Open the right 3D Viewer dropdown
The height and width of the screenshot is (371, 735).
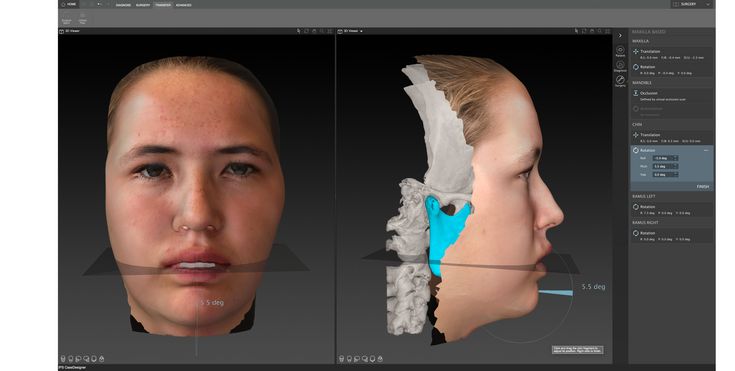coord(361,31)
